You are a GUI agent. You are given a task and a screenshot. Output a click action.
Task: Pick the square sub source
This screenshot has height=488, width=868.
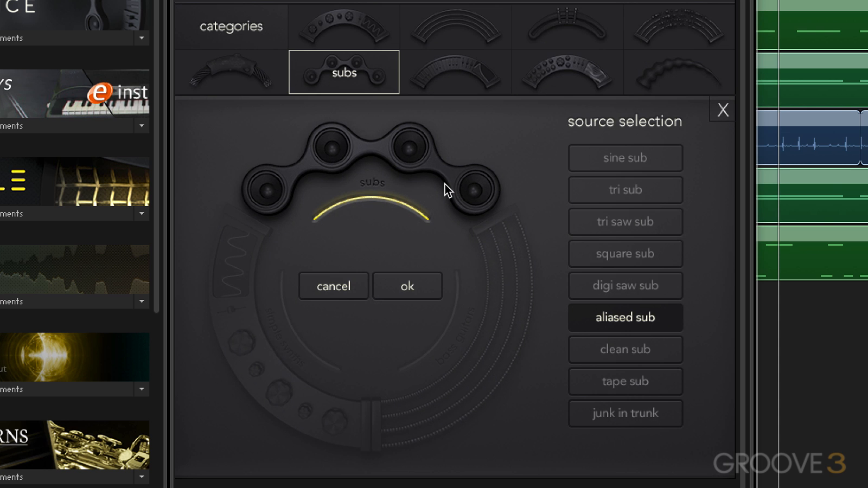coord(626,254)
